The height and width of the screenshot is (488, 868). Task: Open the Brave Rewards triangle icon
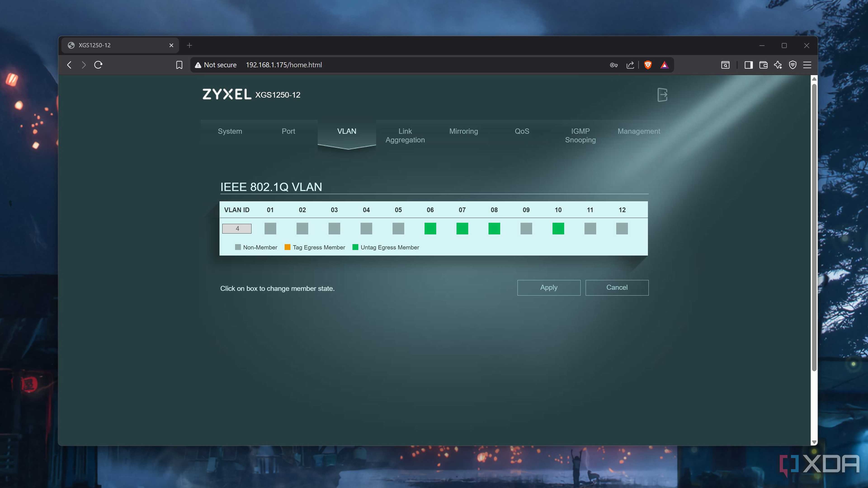(x=664, y=65)
